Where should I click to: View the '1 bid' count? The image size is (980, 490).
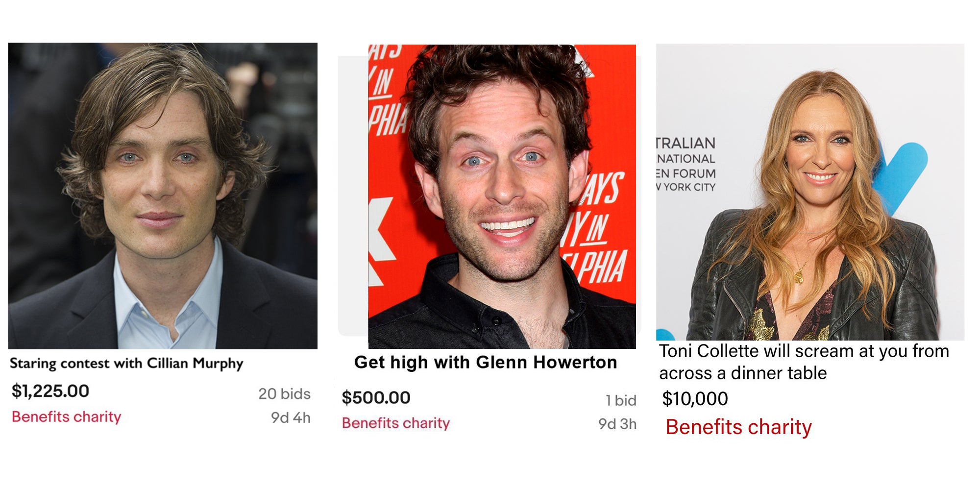(x=621, y=400)
